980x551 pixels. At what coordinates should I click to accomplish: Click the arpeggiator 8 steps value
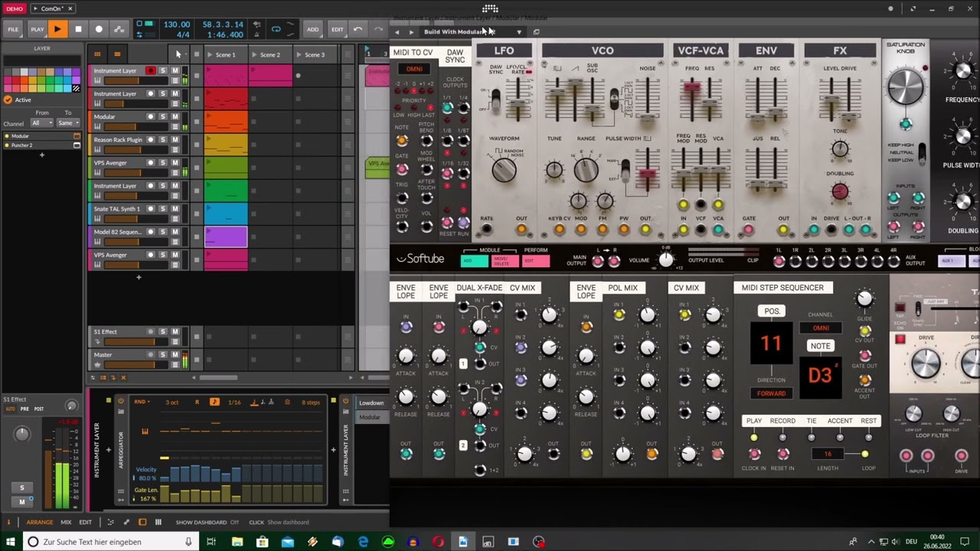coord(311,402)
